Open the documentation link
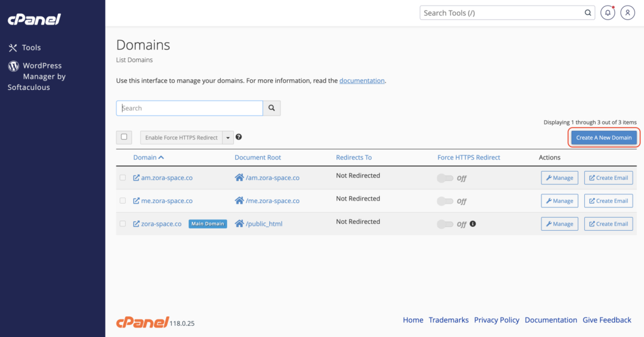644x337 pixels. (362, 80)
